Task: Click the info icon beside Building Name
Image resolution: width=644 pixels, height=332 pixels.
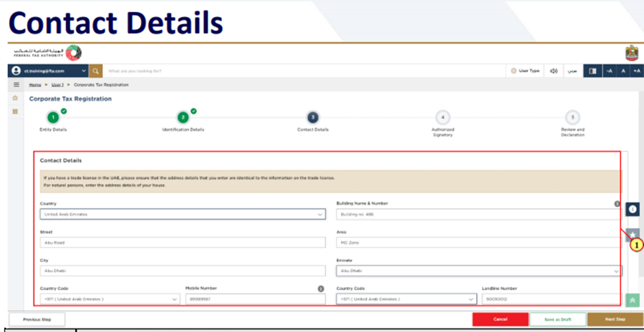Action: point(617,204)
